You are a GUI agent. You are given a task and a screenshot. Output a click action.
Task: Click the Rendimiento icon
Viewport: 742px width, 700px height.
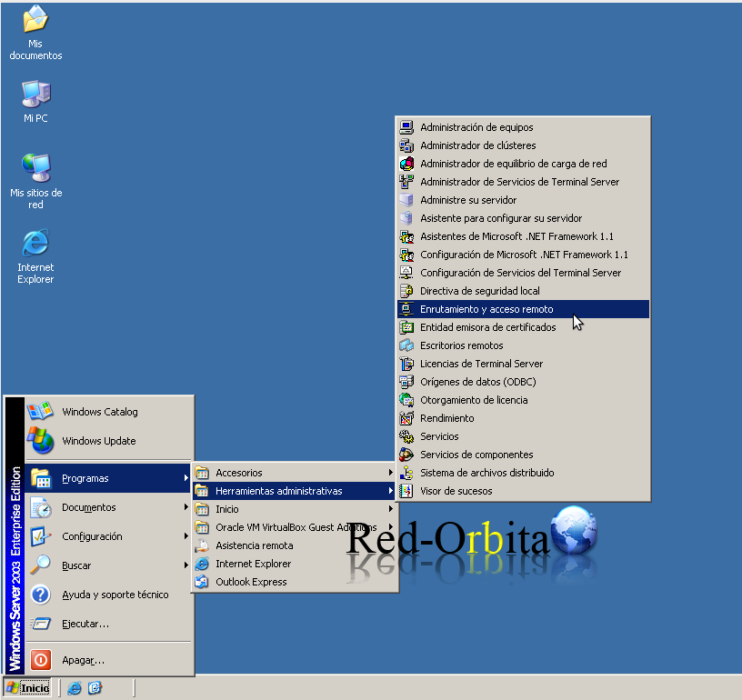point(406,418)
